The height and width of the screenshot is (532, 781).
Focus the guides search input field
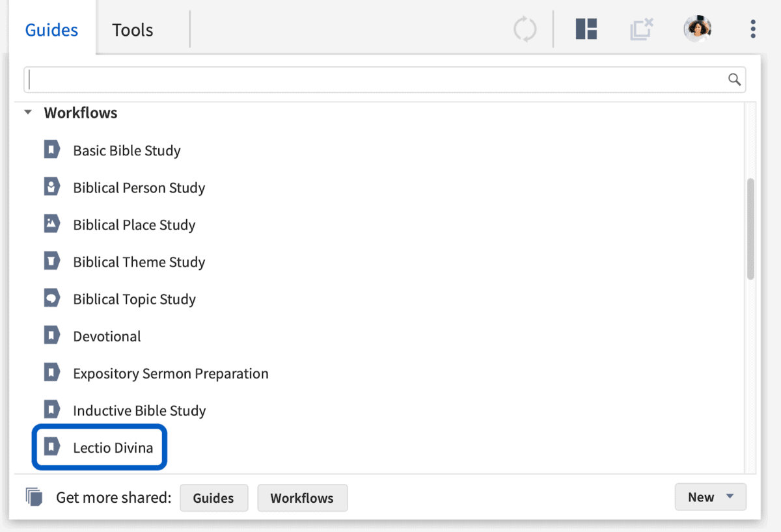pos(377,80)
